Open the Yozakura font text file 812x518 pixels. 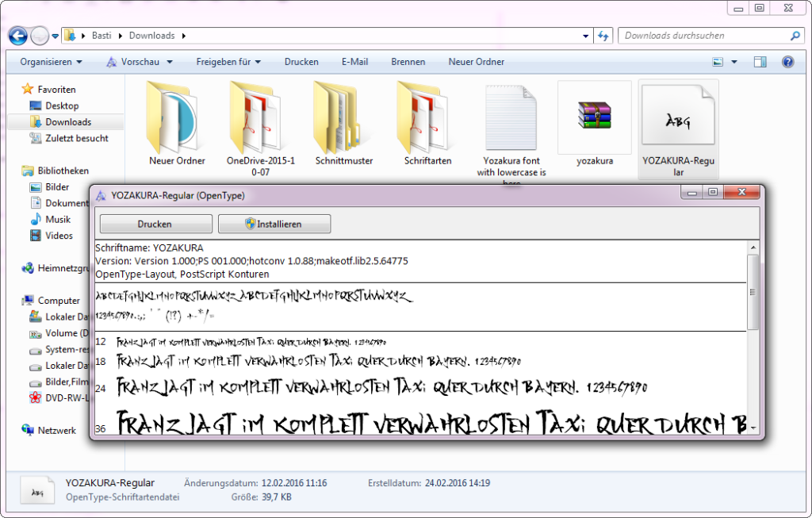pos(511,117)
